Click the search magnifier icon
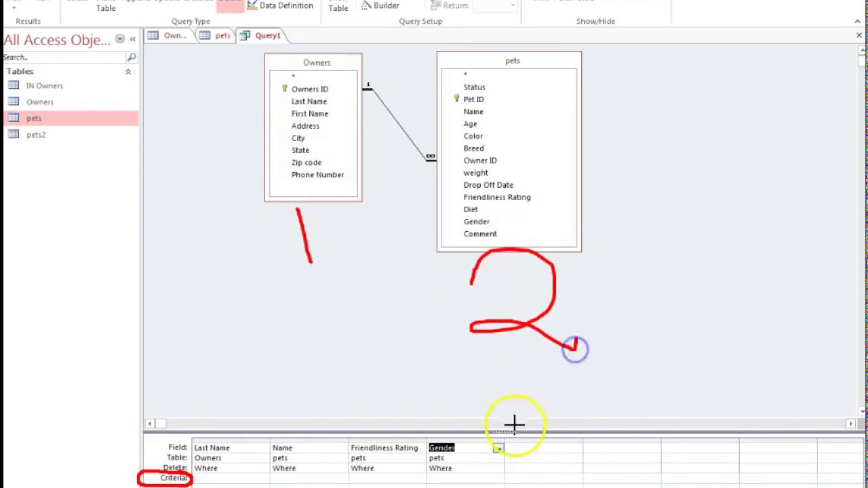868x488 pixels. pos(132,58)
